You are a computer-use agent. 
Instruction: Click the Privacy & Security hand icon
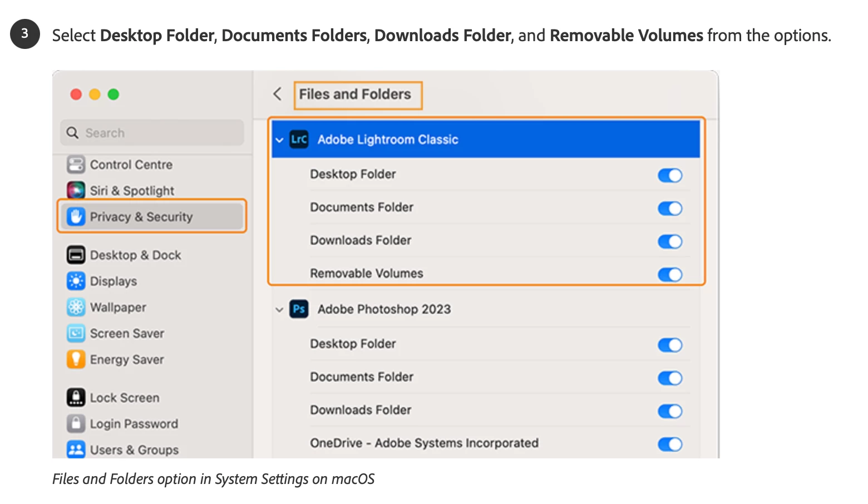[76, 216]
